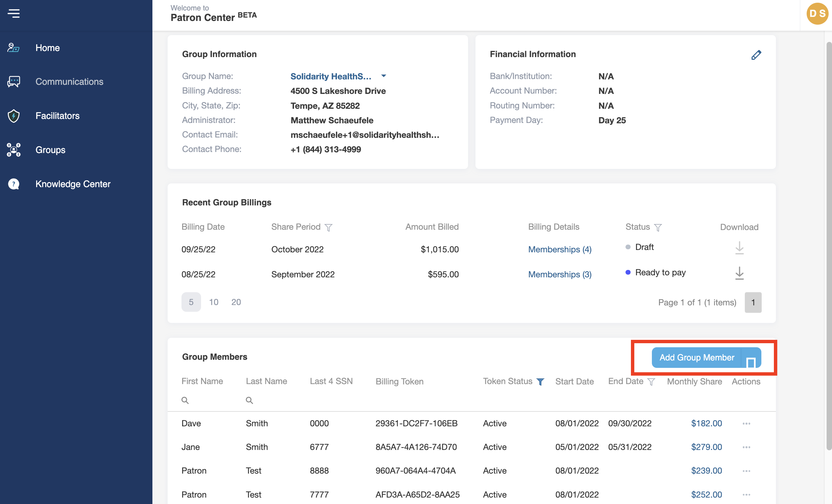
Task: Click the Token Status filter icon
Action: pos(540,382)
